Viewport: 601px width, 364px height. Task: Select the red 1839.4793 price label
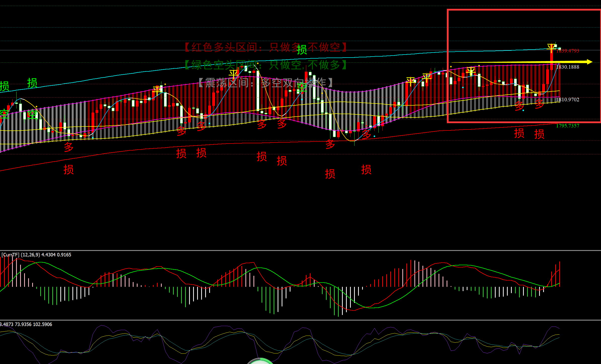pyautogui.click(x=568, y=51)
